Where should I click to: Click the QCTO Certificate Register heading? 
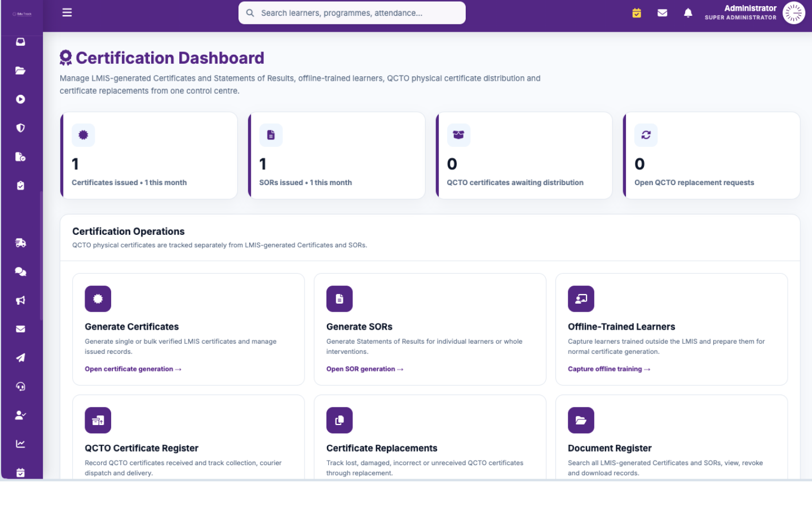142,448
